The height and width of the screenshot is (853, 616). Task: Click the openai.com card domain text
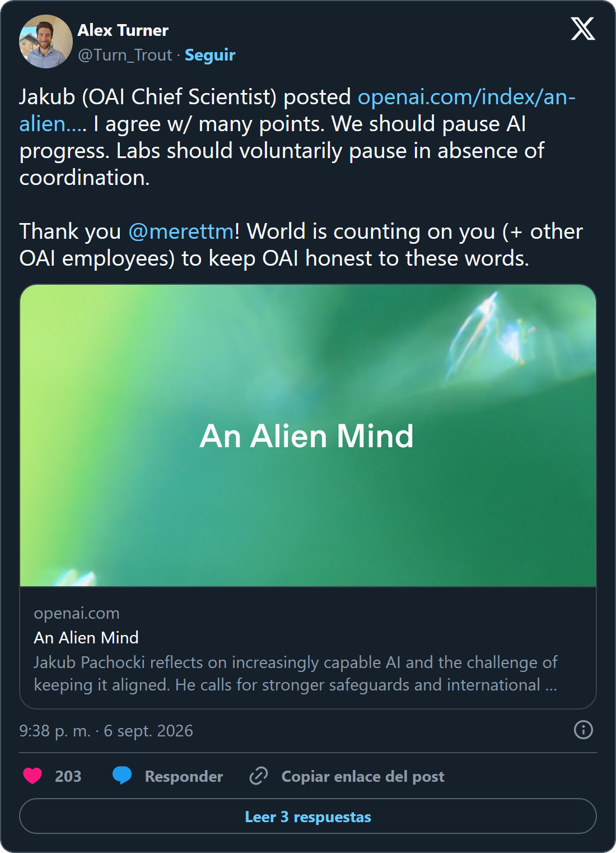[77, 613]
